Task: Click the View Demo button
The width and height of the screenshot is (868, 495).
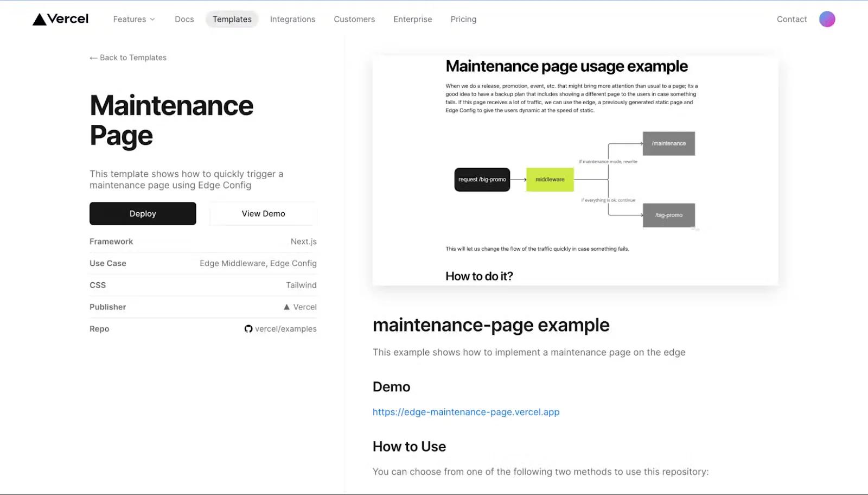Action: (x=264, y=214)
